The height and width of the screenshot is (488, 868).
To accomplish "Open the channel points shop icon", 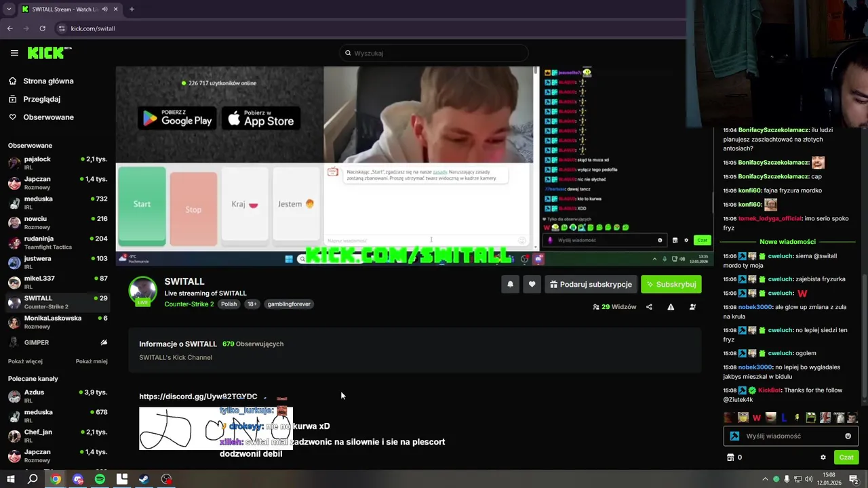I will pyautogui.click(x=730, y=457).
